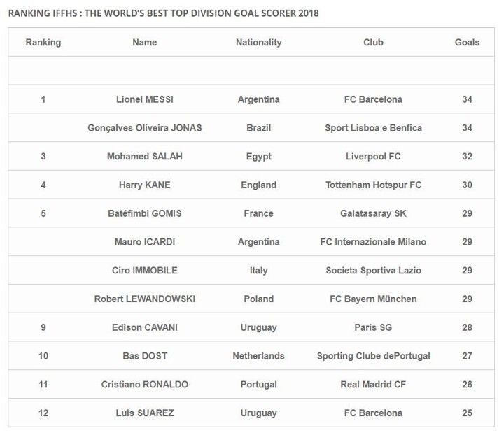Select Lionel MESSI in the table

click(144, 100)
